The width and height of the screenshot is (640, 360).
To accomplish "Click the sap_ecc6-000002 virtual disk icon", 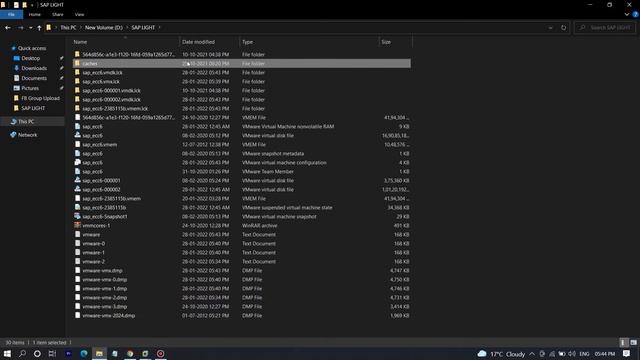I will click(77, 189).
